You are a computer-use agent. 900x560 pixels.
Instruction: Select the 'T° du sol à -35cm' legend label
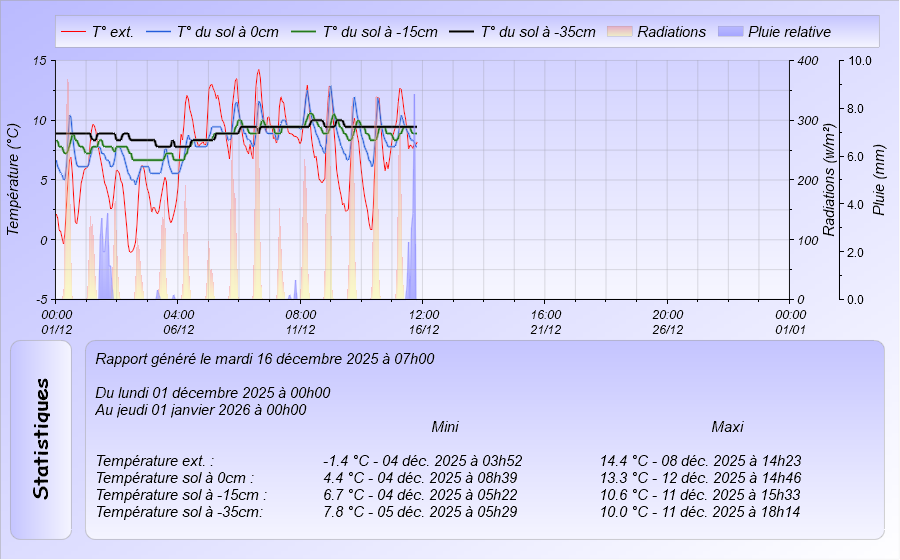point(538,32)
